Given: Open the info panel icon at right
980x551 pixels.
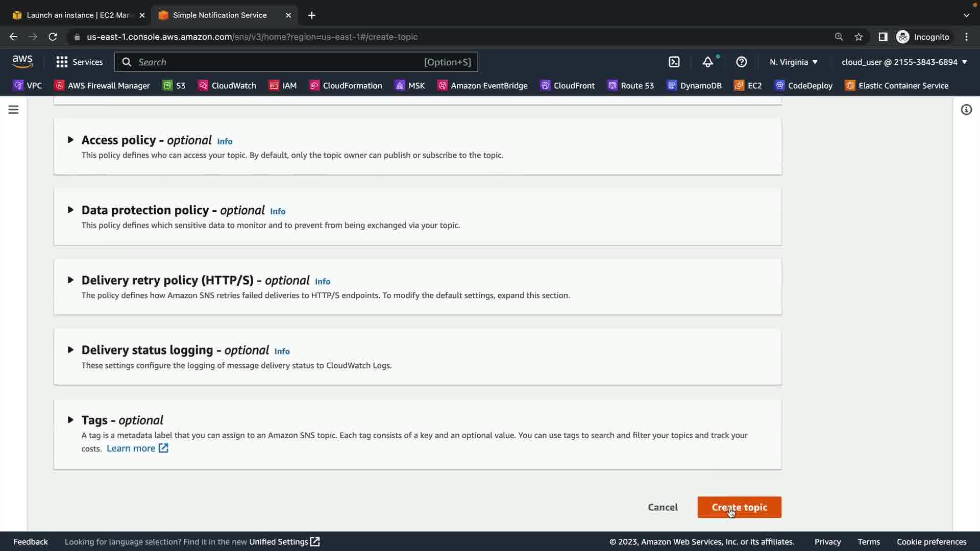Looking at the screenshot, I should click(966, 110).
